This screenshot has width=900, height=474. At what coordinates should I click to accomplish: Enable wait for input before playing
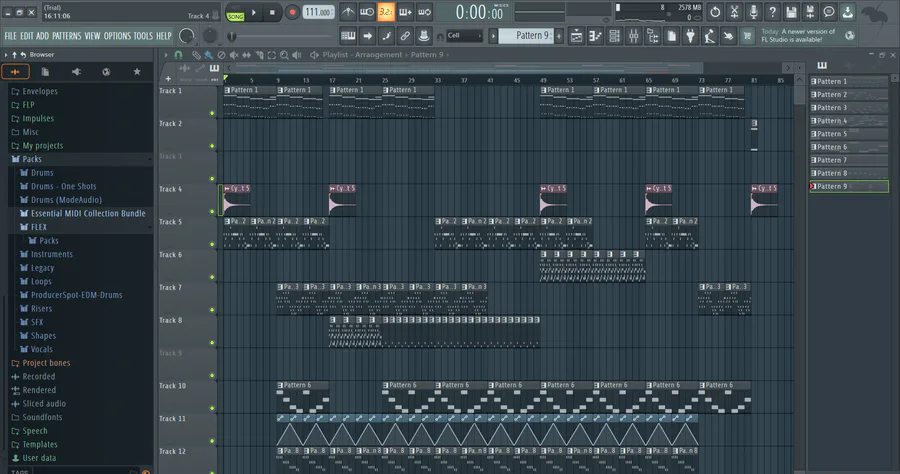point(367,12)
